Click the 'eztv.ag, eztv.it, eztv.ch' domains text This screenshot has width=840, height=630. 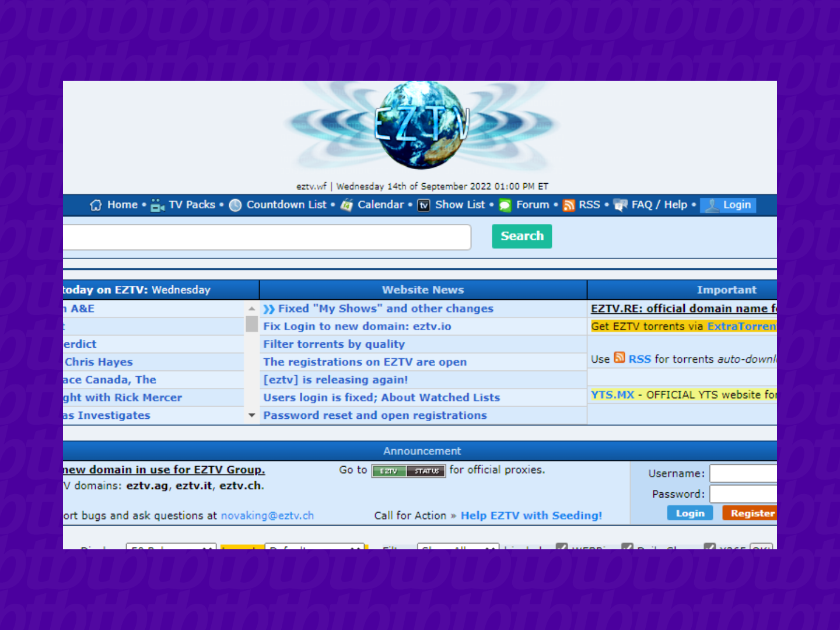coord(195,486)
